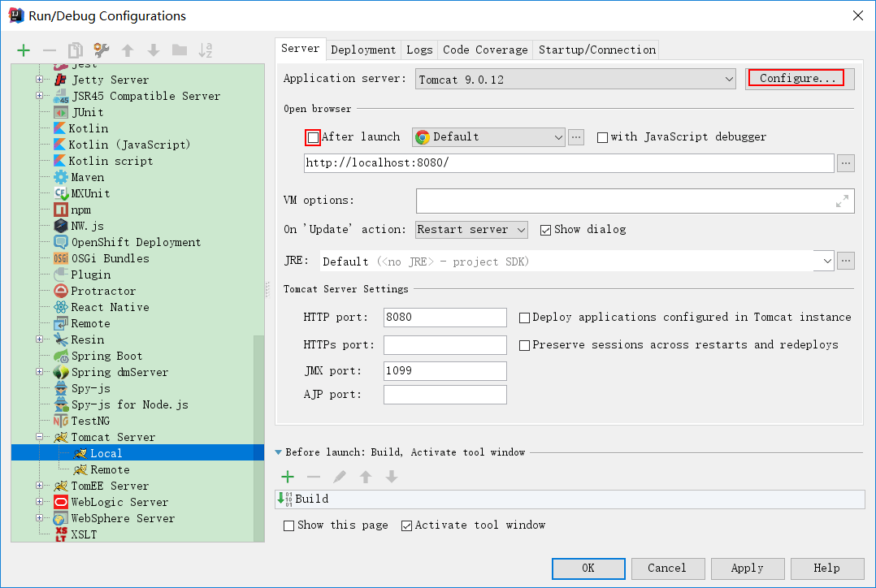Select XSLT configuration type
This screenshot has height=588, width=876.
[76, 534]
